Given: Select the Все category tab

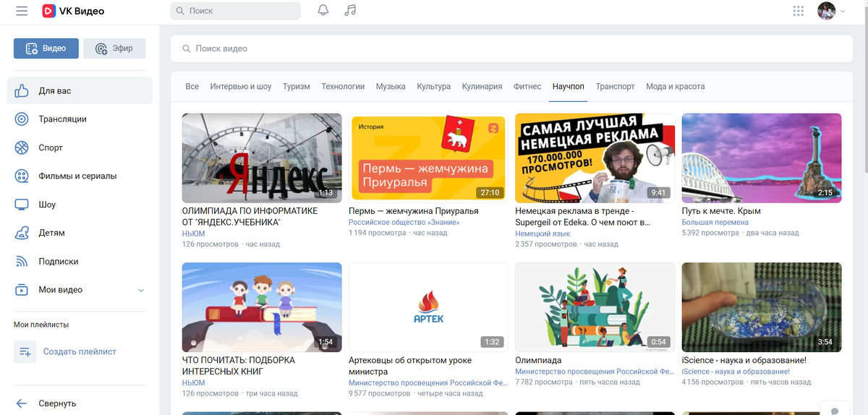Looking at the screenshot, I should pyautogui.click(x=192, y=86).
